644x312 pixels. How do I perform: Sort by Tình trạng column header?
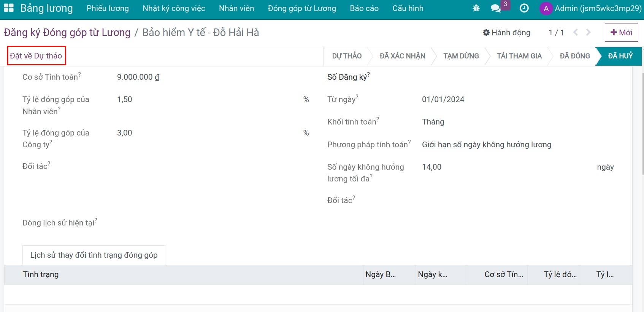coord(41,274)
